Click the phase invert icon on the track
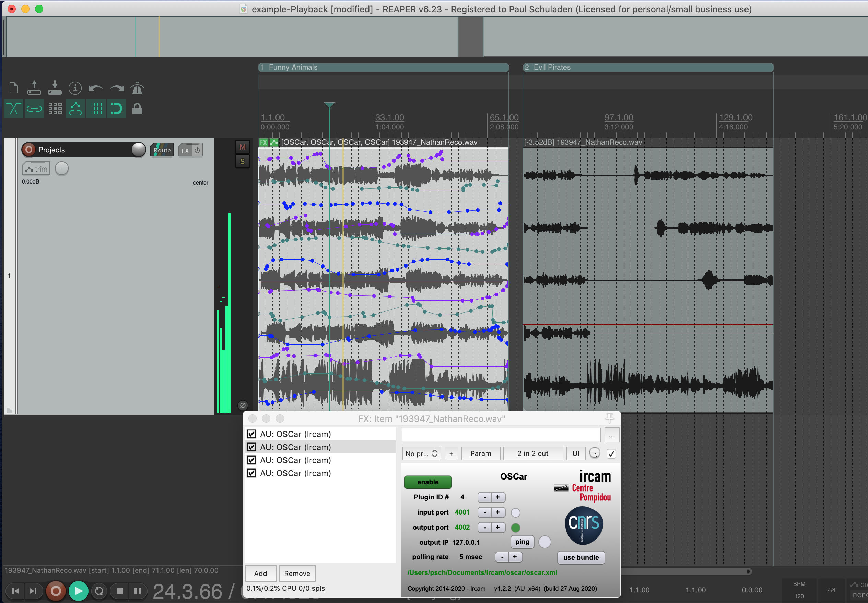 click(x=243, y=405)
